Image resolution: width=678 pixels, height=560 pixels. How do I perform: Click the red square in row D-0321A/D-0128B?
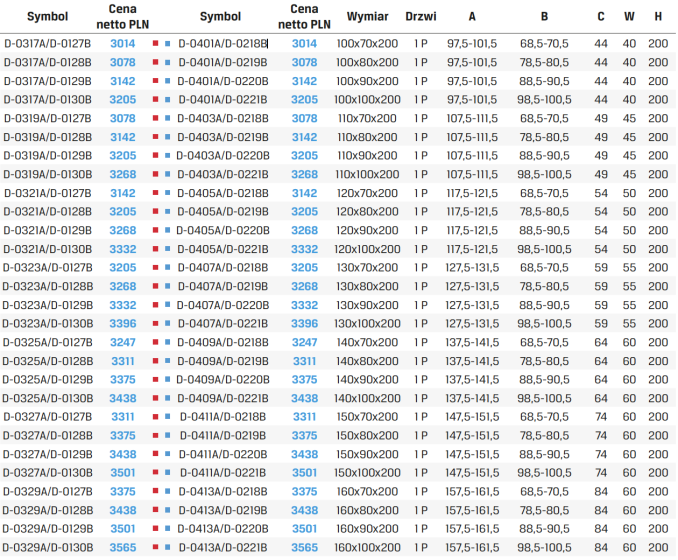156,211
